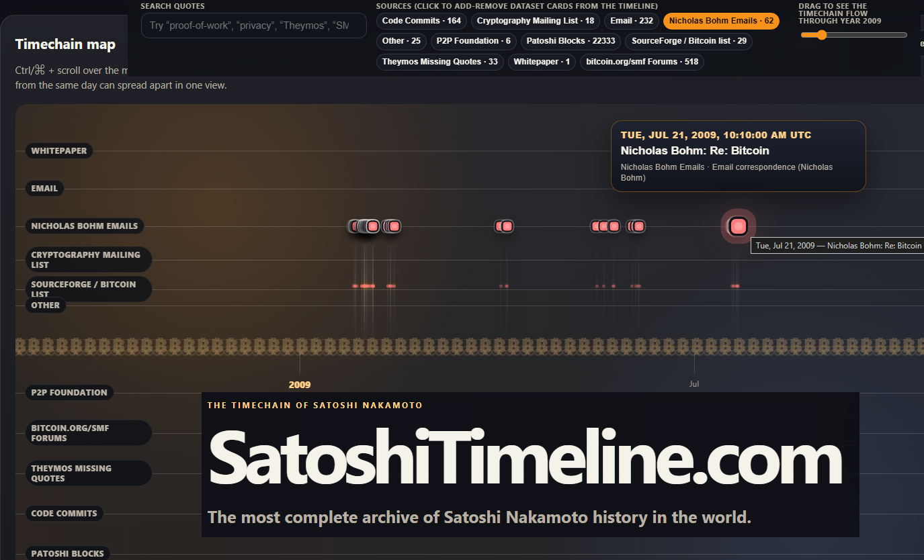Toggle the P2P Foundation · 6 source chip
This screenshot has height=560, width=924.
point(473,41)
